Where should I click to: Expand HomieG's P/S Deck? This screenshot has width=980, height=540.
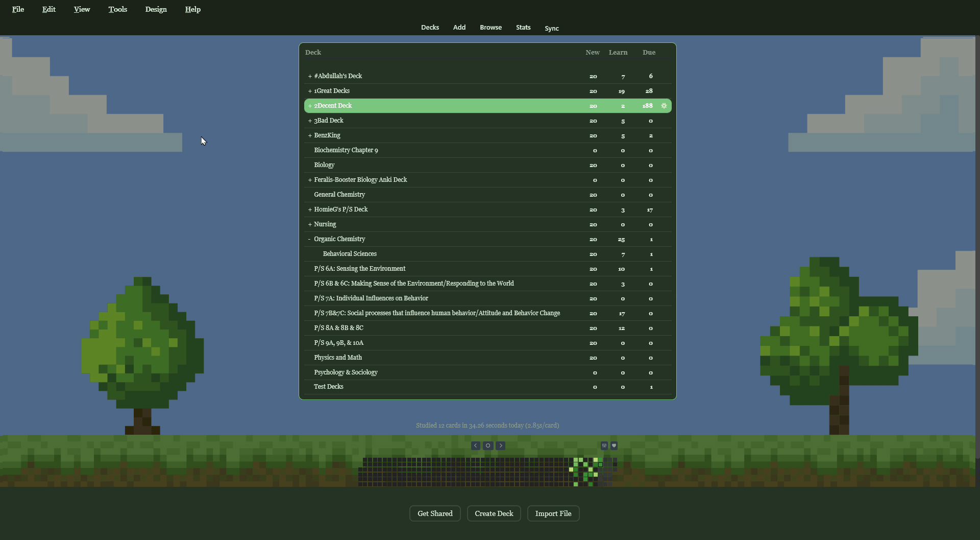click(x=310, y=209)
